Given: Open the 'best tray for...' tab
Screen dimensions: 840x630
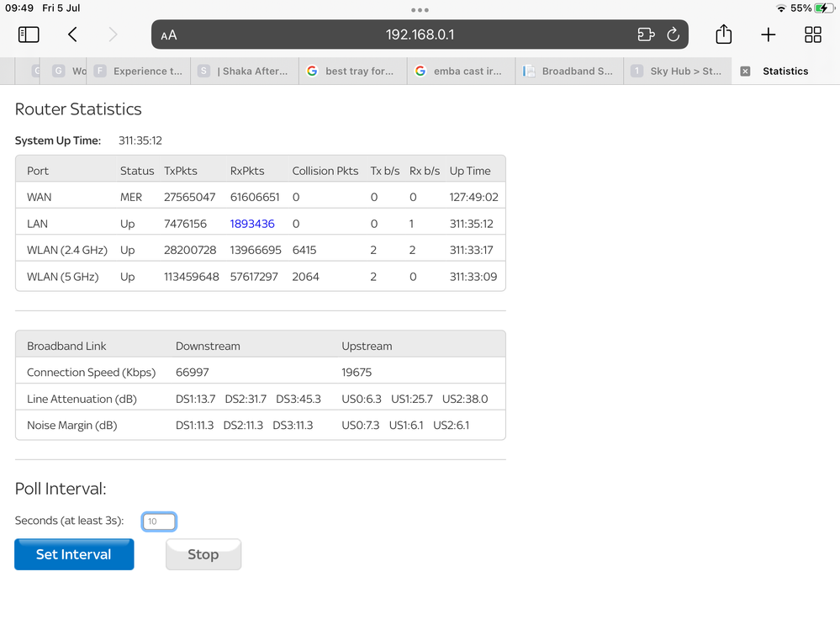Looking at the screenshot, I should click(351, 71).
